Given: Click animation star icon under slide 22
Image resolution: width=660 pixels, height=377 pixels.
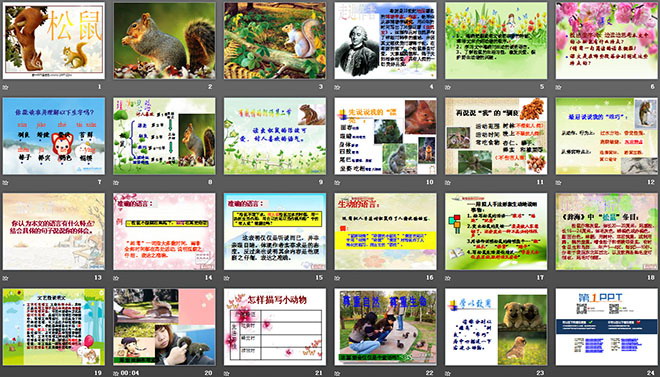Looking at the screenshot, I should [337, 373].
